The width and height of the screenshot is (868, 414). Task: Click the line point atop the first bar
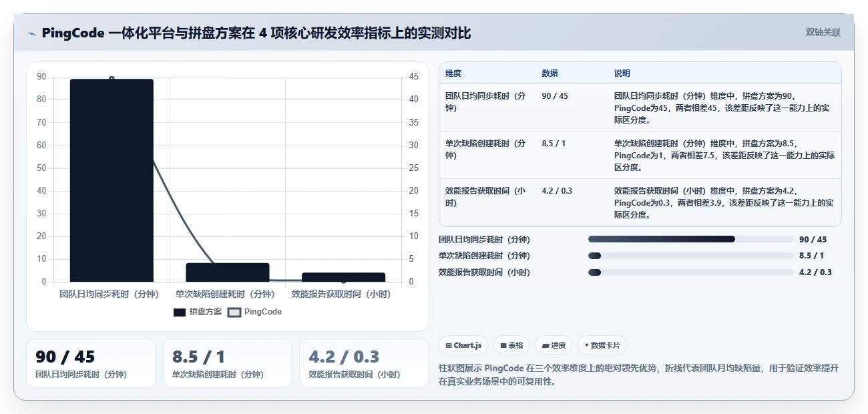pos(112,79)
